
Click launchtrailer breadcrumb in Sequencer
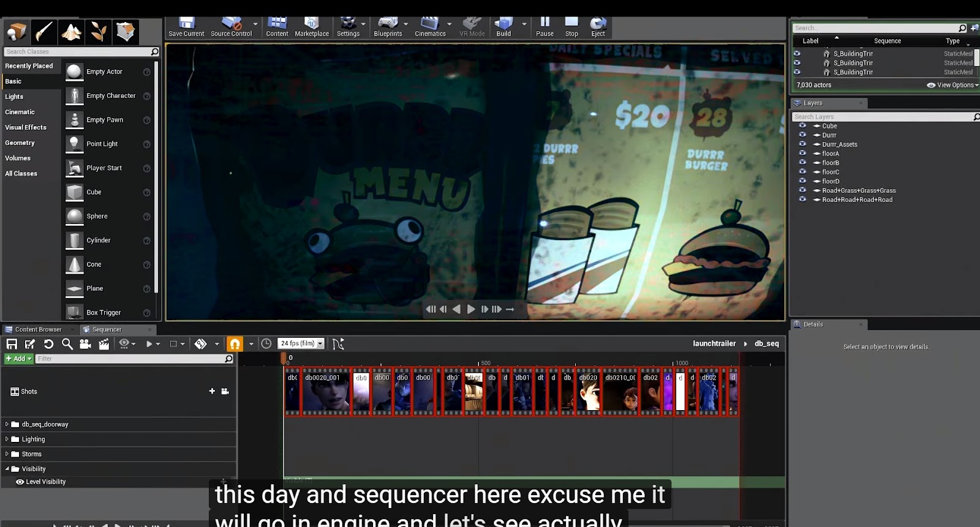point(714,343)
